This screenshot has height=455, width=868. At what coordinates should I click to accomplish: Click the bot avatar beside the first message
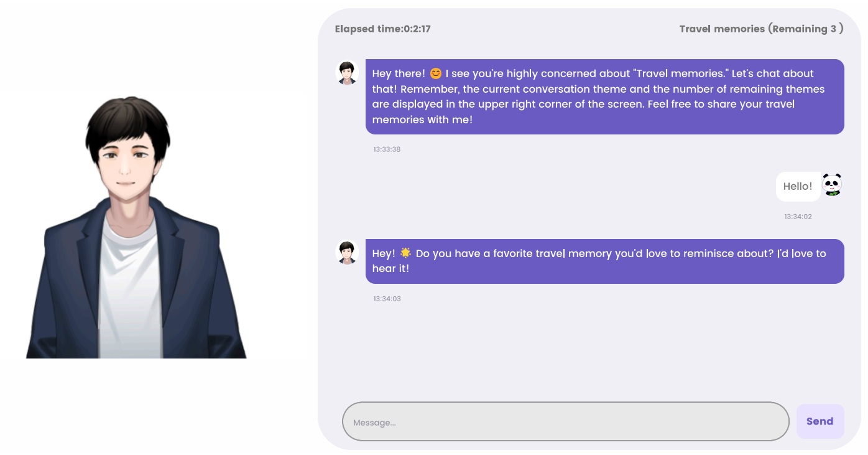pyautogui.click(x=347, y=72)
